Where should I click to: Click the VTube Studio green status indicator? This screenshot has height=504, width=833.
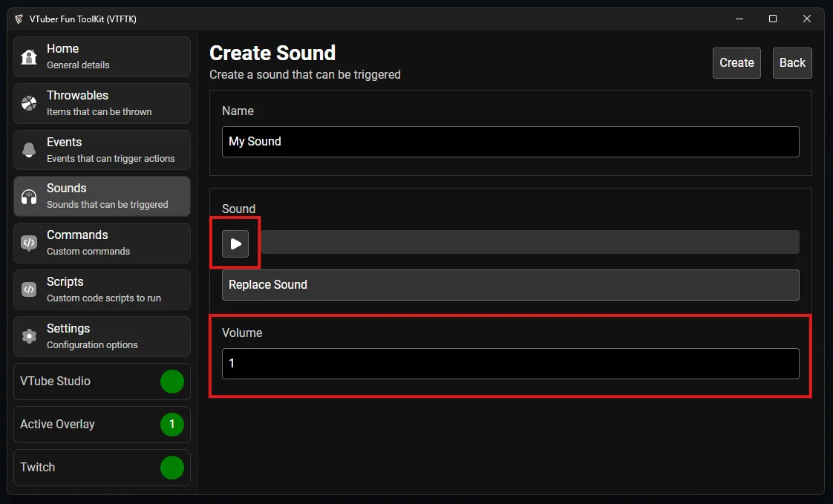click(x=172, y=382)
